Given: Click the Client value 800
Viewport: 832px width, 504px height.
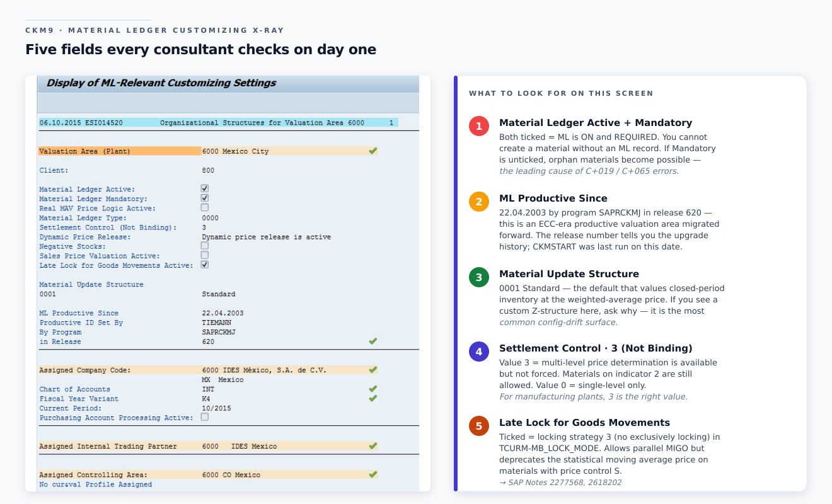Looking at the screenshot, I should click(208, 171).
